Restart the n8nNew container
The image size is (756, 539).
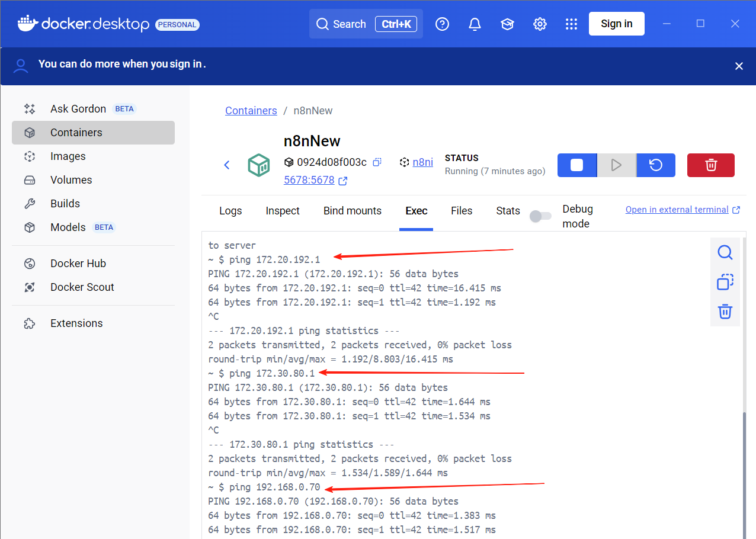click(656, 165)
